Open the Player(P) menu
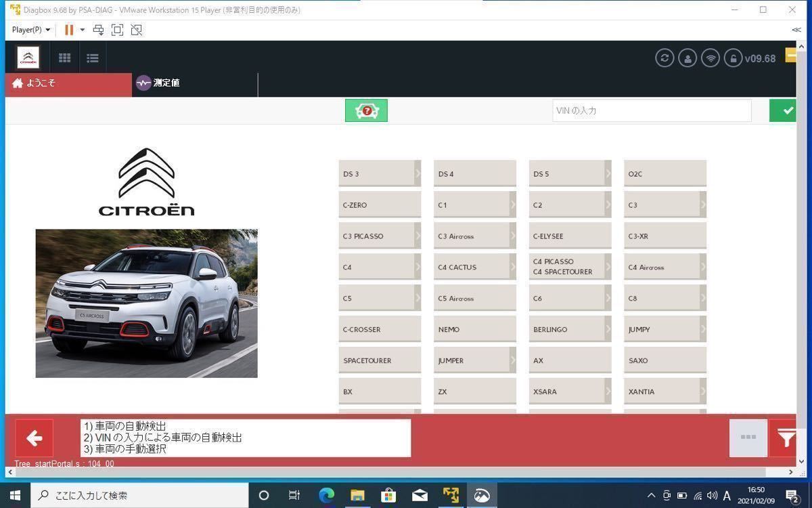This screenshot has height=508, width=812. click(x=31, y=30)
